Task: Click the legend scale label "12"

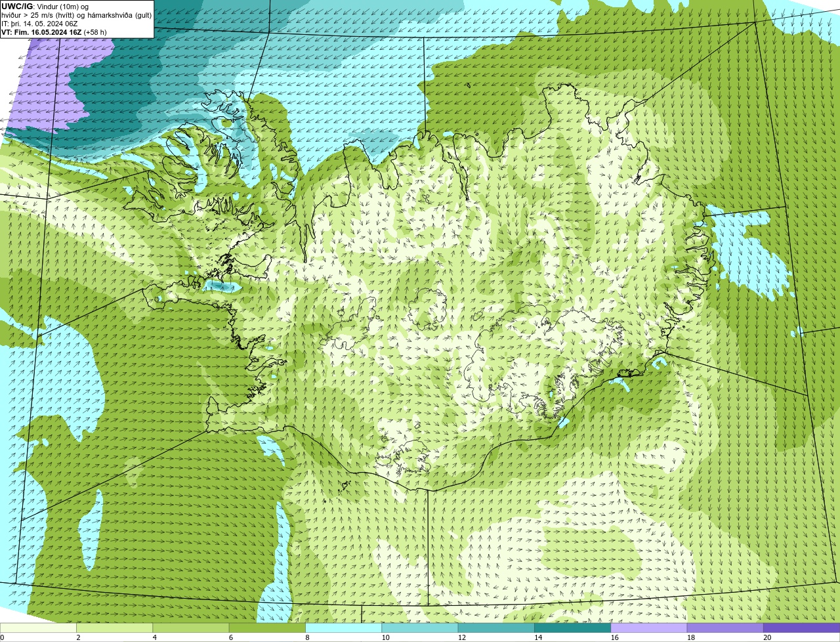Action: [462, 637]
